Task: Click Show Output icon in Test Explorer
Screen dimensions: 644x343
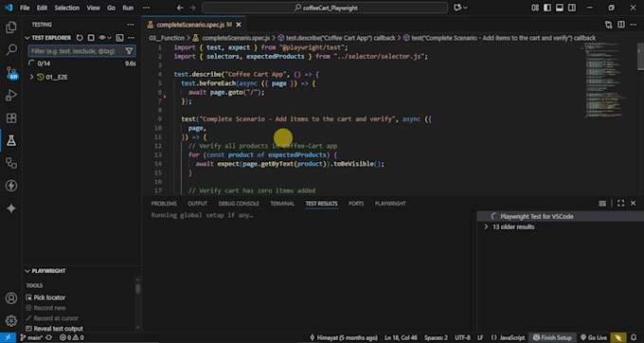Action: point(119,38)
